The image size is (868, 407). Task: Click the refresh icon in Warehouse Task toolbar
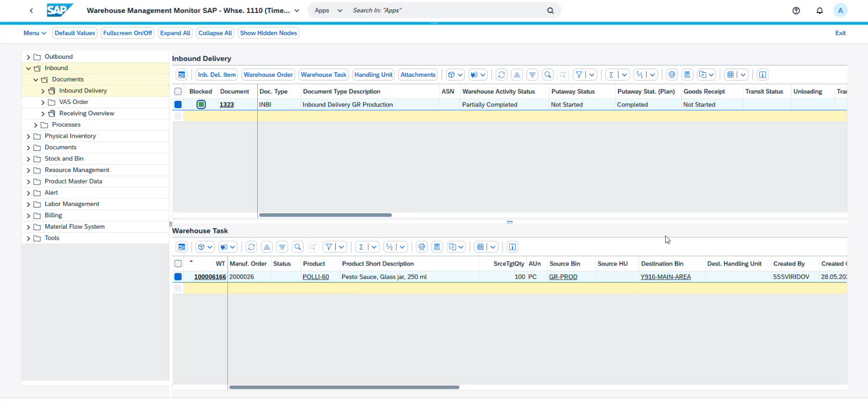click(x=252, y=247)
